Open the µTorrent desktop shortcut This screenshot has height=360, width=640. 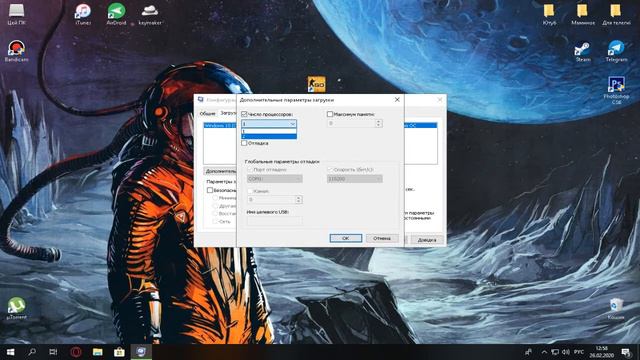(x=16, y=308)
